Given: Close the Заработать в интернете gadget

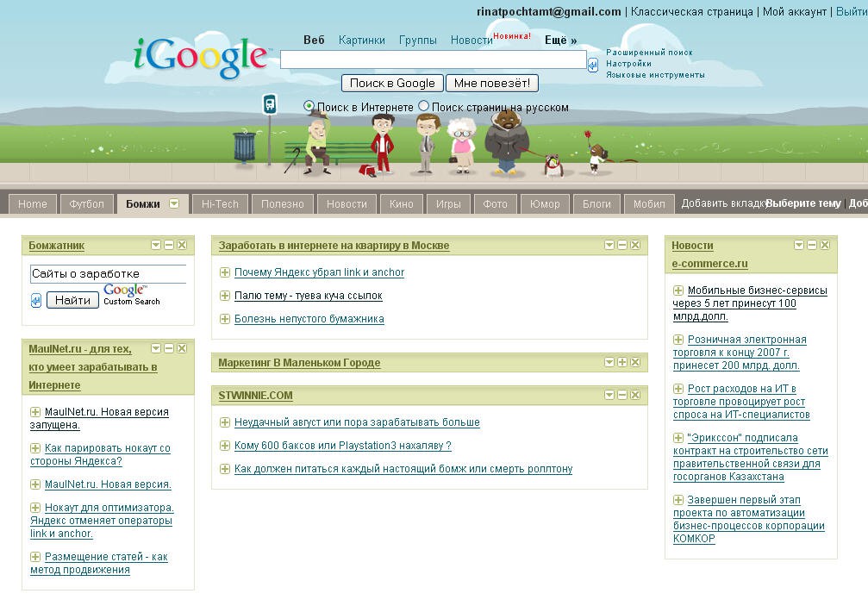Looking at the screenshot, I should click(635, 245).
